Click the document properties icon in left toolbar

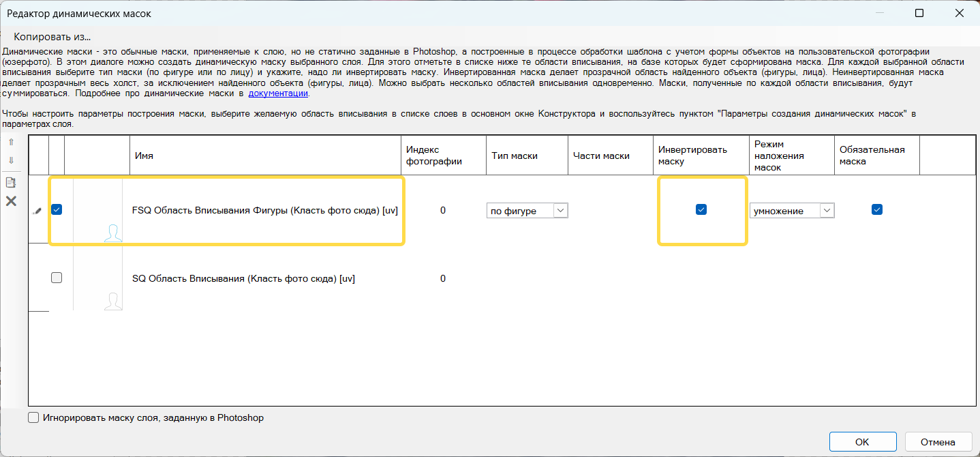click(x=11, y=183)
